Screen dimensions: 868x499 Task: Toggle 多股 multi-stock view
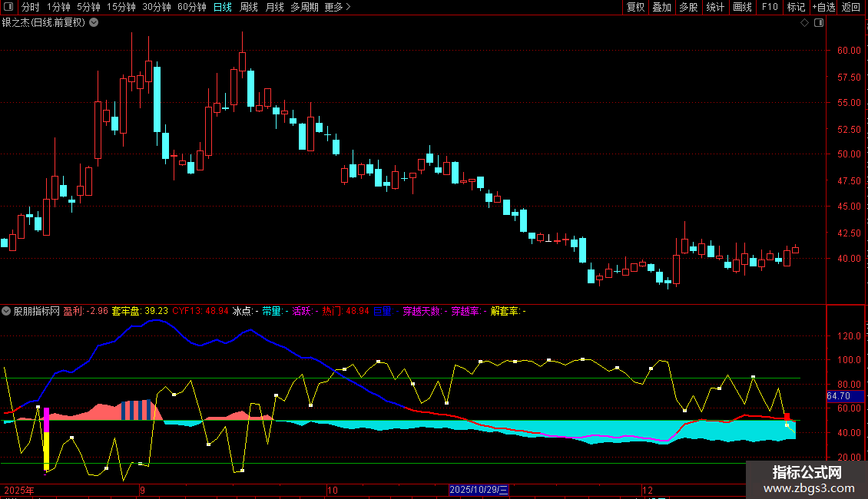(688, 8)
